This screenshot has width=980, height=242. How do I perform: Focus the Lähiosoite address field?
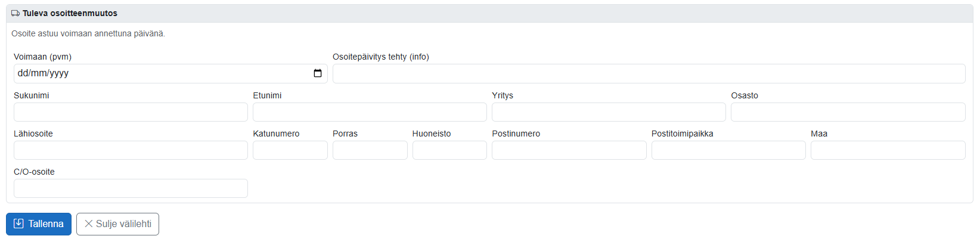131,150
